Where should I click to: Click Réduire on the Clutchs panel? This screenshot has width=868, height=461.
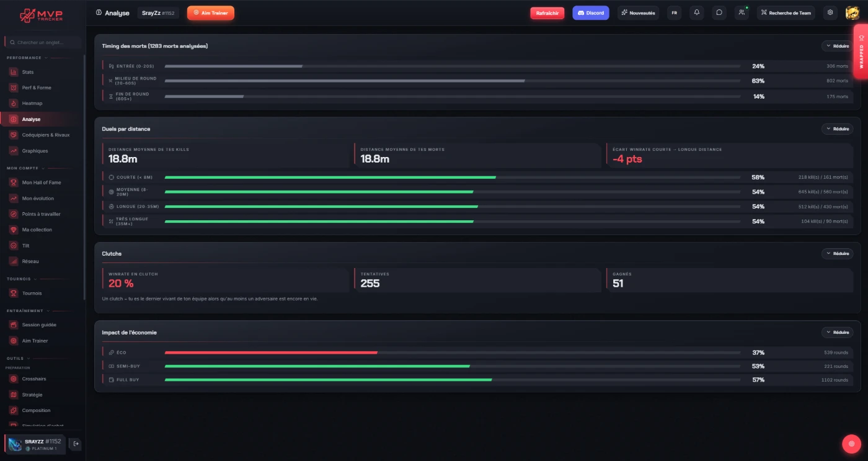tap(837, 254)
